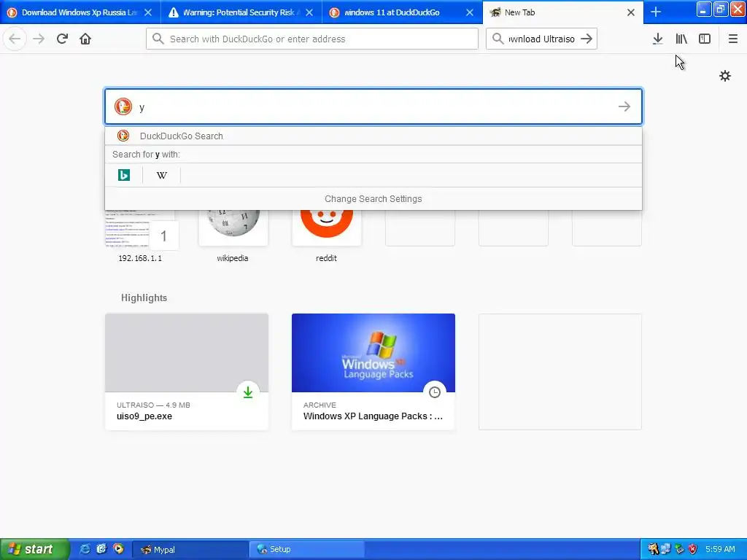Switch to Mypal taskbar button
The height and width of the screenshot is (560, 747).
coord(190,550)
